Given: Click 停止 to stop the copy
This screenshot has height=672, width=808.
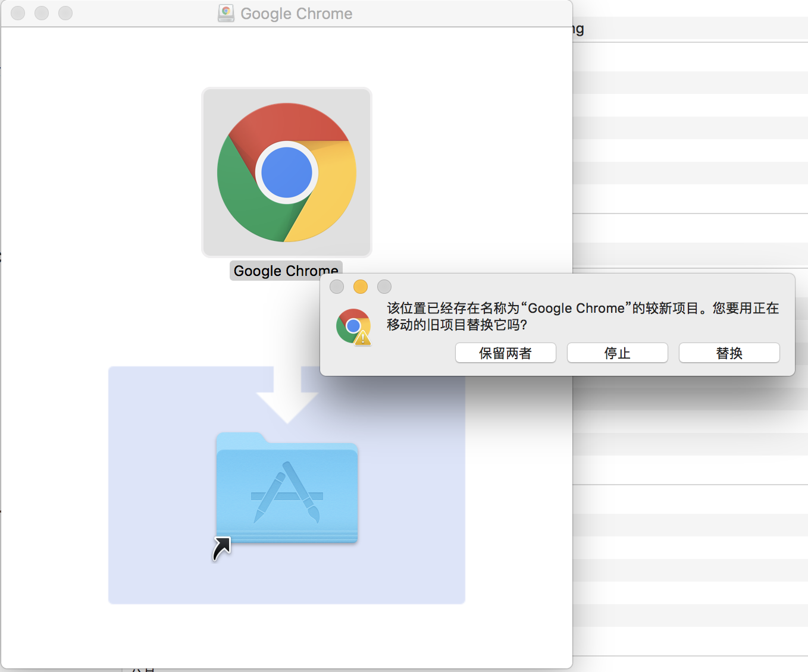Looking at the screenshot, I should pyautogui.click(x=618, y=353).
